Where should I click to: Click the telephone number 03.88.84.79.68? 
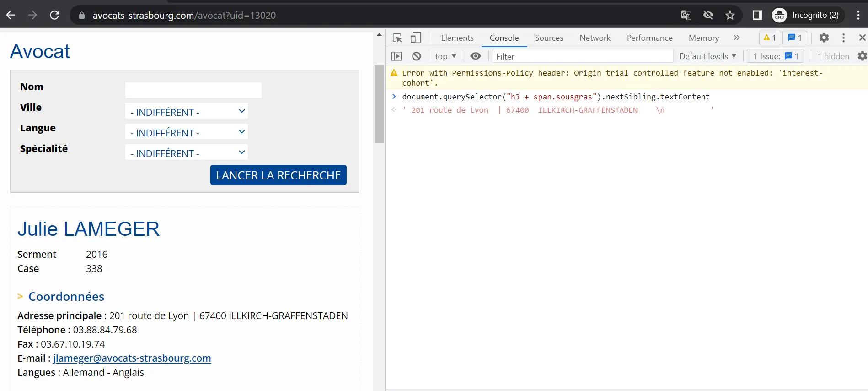pos(105,330)
